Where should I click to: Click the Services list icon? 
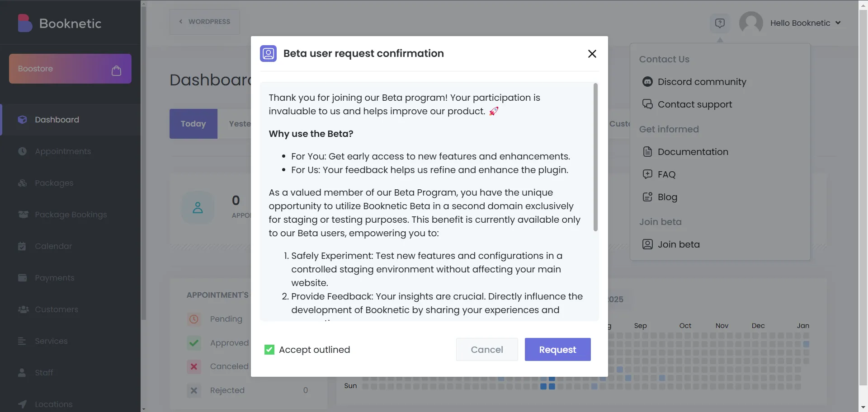point(22,341)
